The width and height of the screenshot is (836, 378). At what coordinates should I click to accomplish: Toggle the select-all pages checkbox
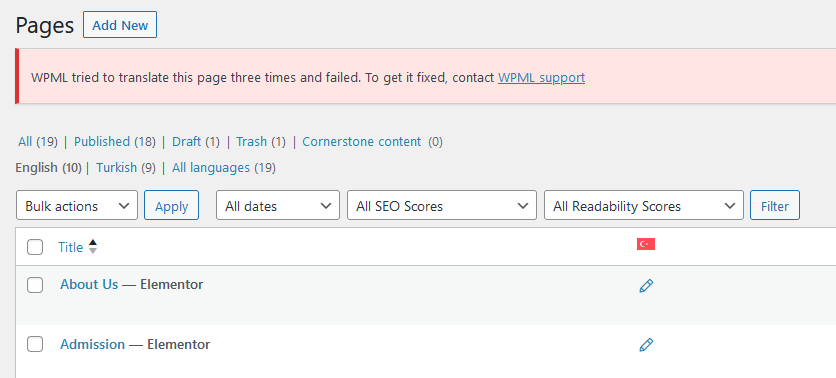(x=35, y=247)
